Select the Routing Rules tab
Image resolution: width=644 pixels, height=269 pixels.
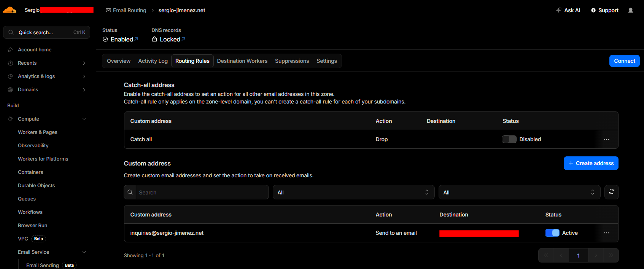(192, 61)
